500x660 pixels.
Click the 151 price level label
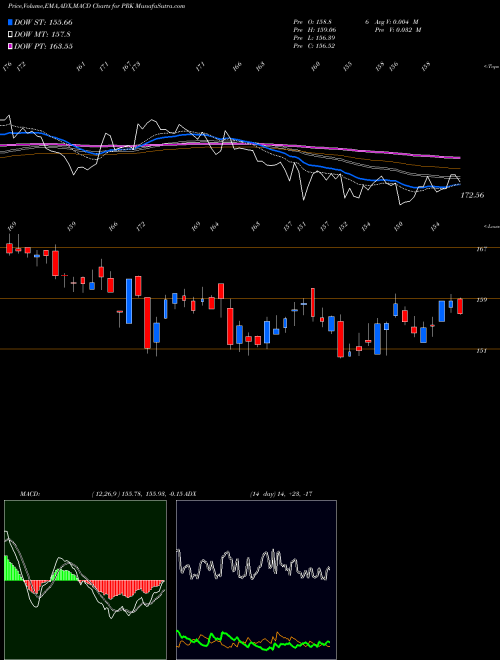tap(481, 350)
